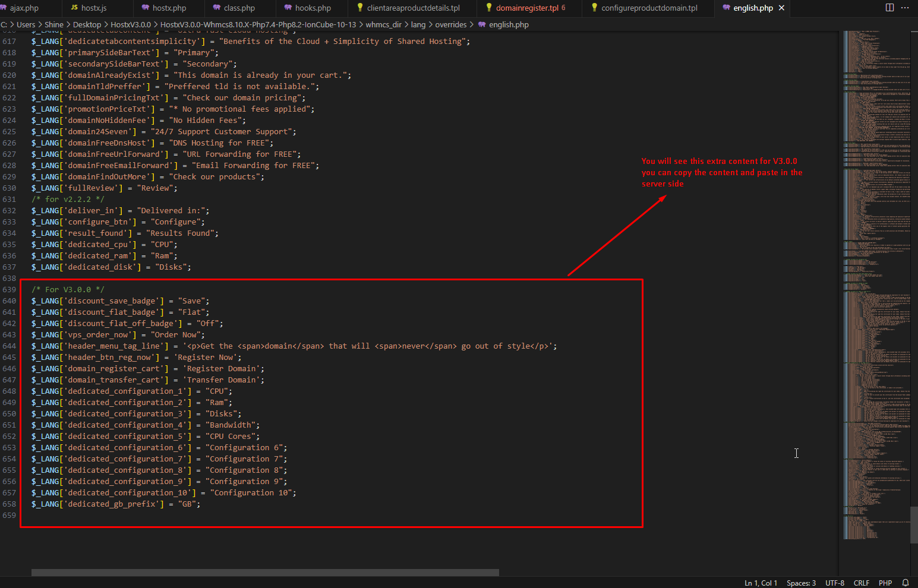Screen dimensions: 918x588
Task: Expand the 'whmcs_dir' breadcrumb folder
Action: point(384,24)
